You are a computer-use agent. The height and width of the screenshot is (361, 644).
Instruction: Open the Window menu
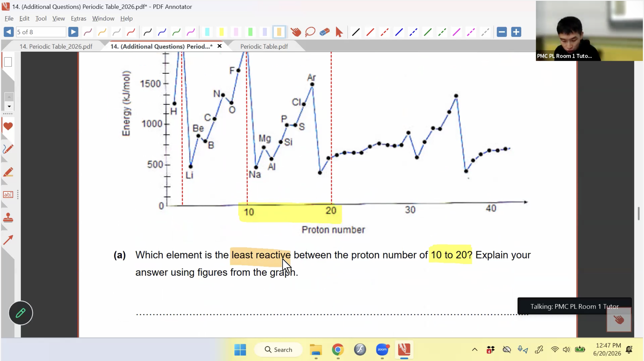pos(103,19)
